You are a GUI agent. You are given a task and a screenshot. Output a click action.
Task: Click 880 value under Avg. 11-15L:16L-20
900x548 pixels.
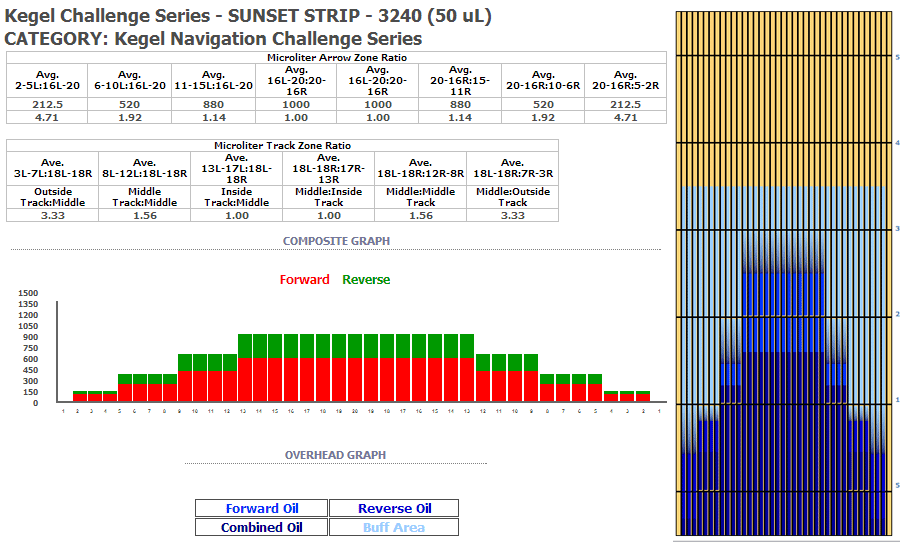214,104
